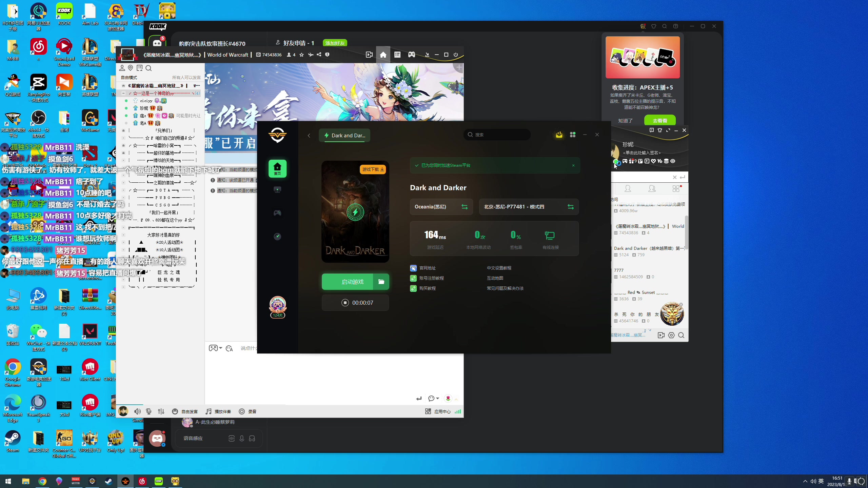This screenshot has width=868, height=488.
Task: Click the YY channel home icon
Action: [383, 55]
